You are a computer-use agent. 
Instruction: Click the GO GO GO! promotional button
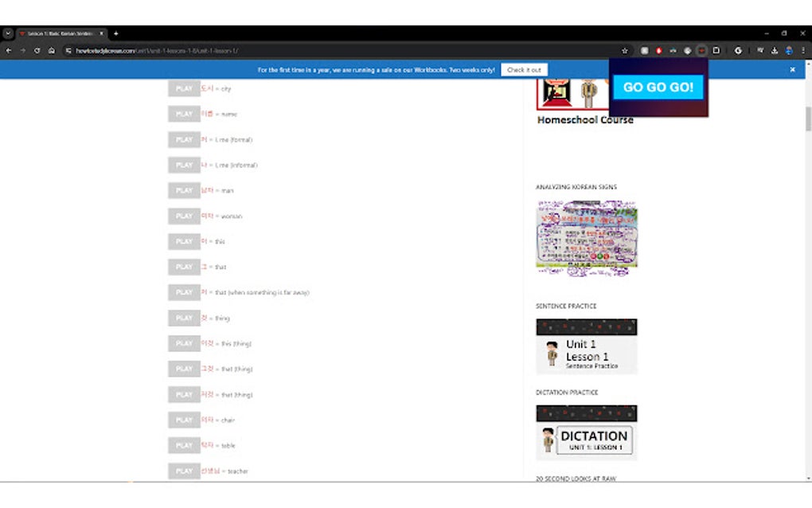click(658, 87)
